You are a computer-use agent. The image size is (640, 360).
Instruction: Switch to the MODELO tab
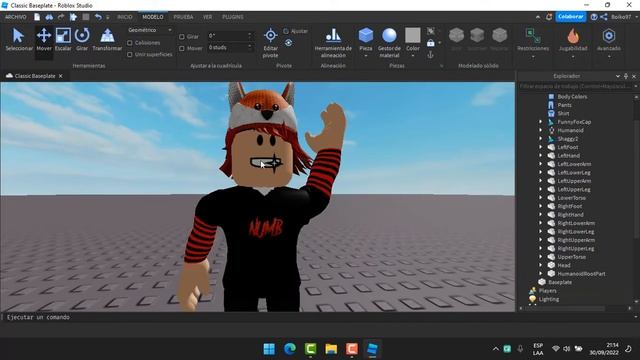pyautogui.click(x=153, y=17)
